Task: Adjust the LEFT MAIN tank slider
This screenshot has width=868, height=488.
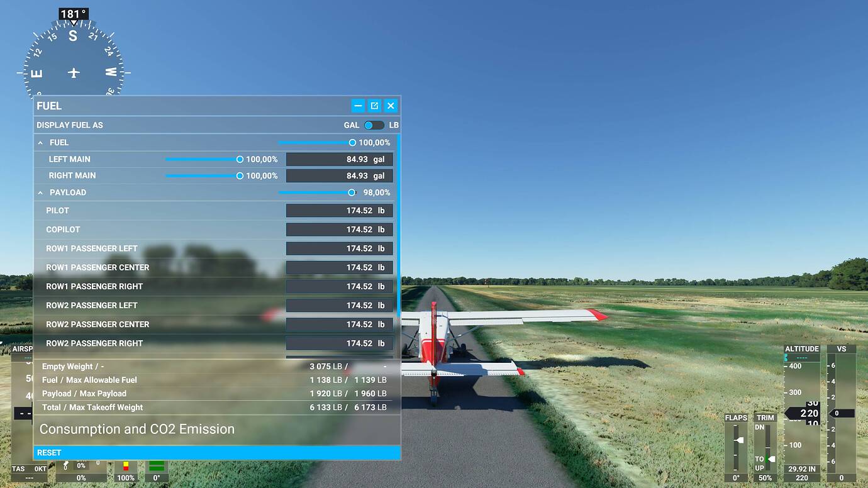Action: (x=204, y=159)
